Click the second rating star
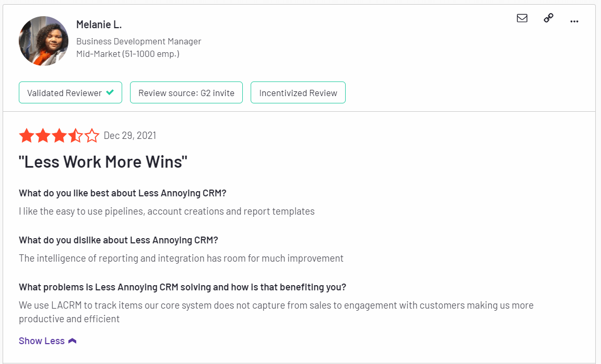The height and width of the screenshot is (364, 601). coord(43,136)
